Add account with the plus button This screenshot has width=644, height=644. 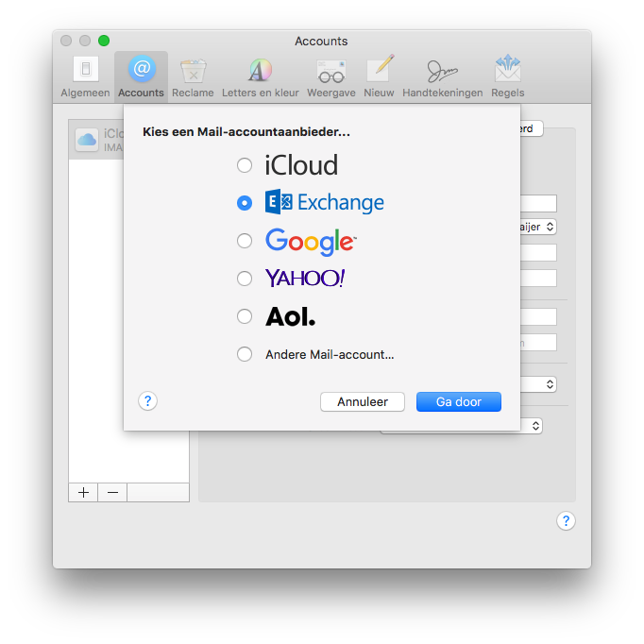83,492
